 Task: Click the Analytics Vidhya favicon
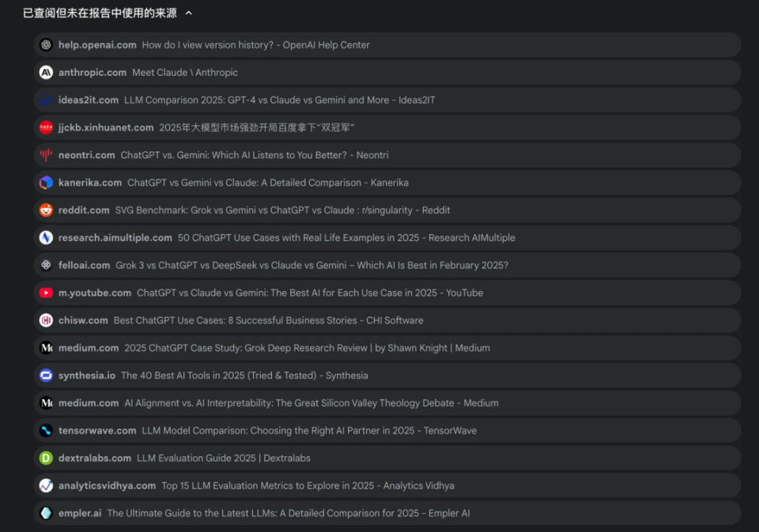[46, 485]
